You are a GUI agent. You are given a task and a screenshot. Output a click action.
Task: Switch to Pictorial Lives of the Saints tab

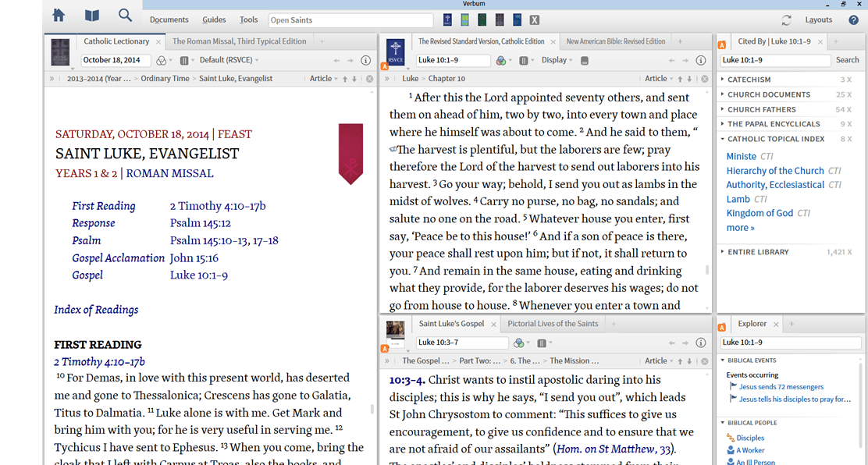pos(553,324)
